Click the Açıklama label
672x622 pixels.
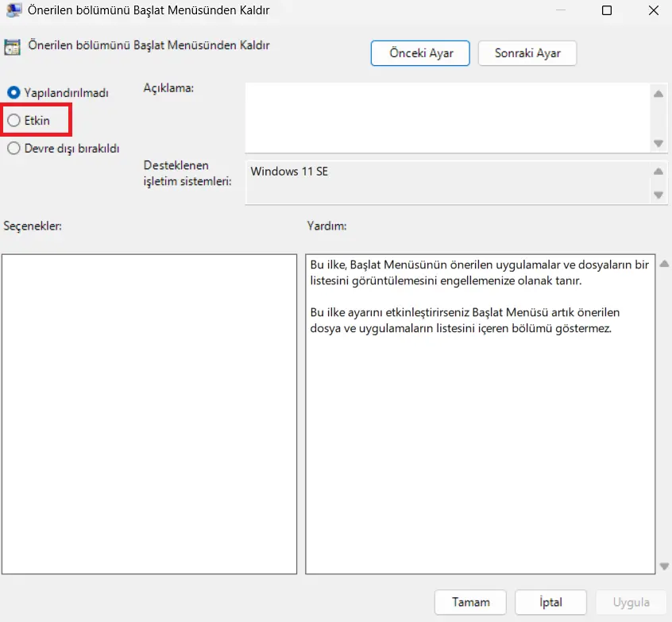click(x=168, y=88)
